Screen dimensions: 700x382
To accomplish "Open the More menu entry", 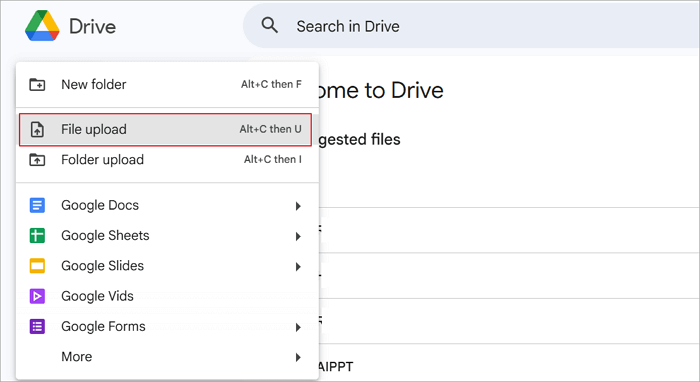I will pyautogui.click(x=167, y=357).
